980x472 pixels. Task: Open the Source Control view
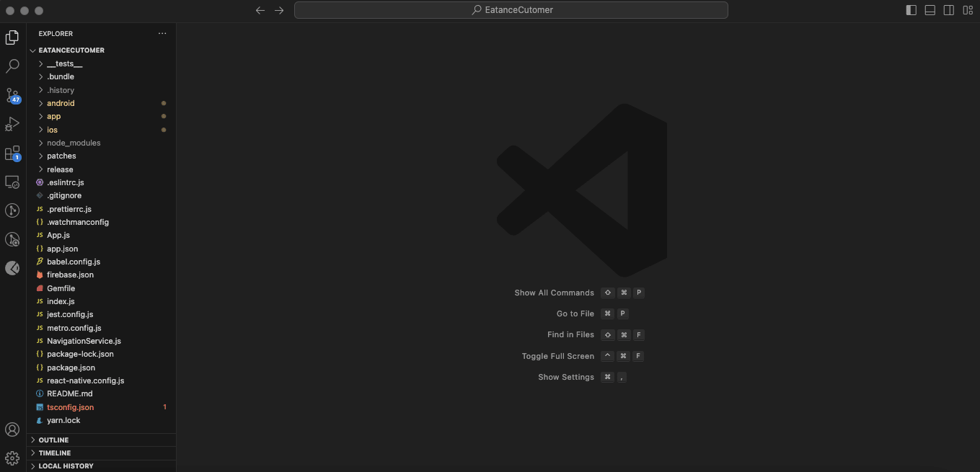pyautogui.click(x=13, y=96)
